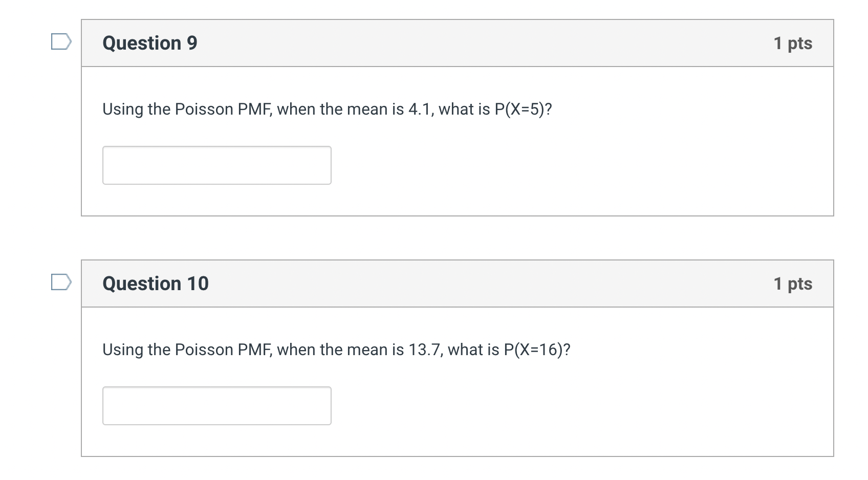Select the empty input under the P(X=16) prompt
This screenshot has height=480, width=868.
(x=217, y=405)
